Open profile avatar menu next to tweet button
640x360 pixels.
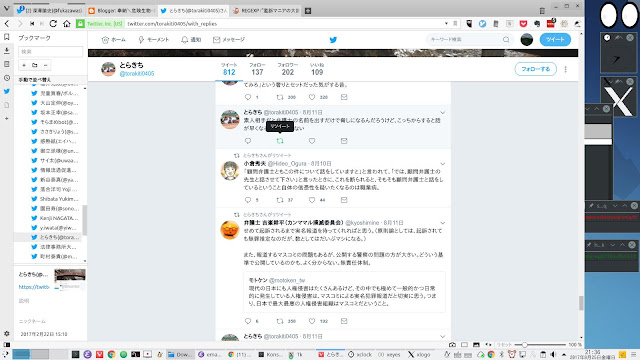[527, 40]
